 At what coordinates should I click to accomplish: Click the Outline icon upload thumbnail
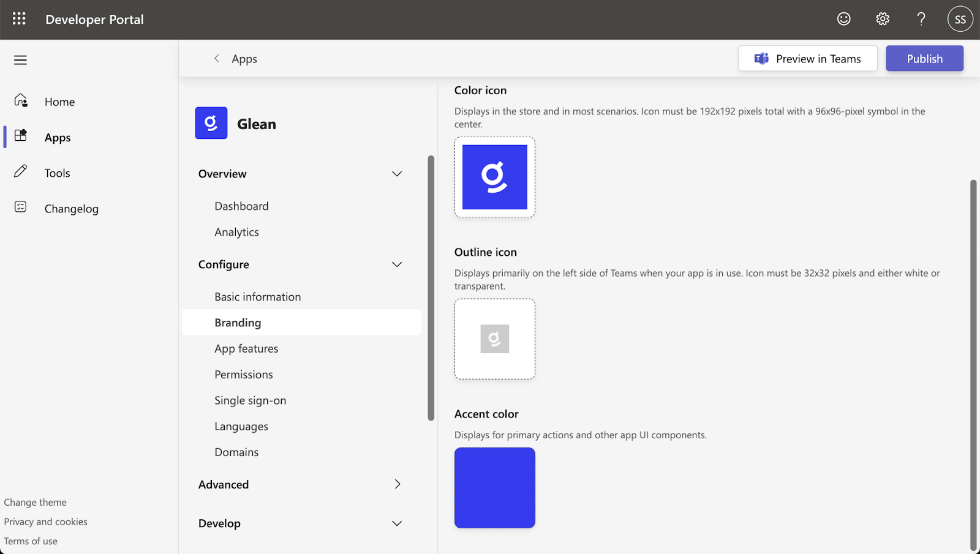pos(495,339)
